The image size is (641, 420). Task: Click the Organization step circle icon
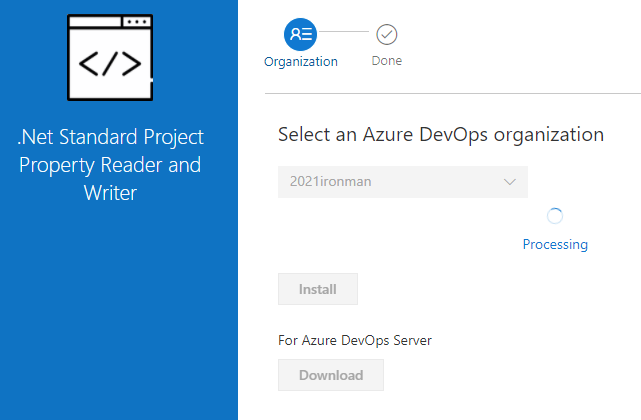pyautogui.click(x=301, y=34)
